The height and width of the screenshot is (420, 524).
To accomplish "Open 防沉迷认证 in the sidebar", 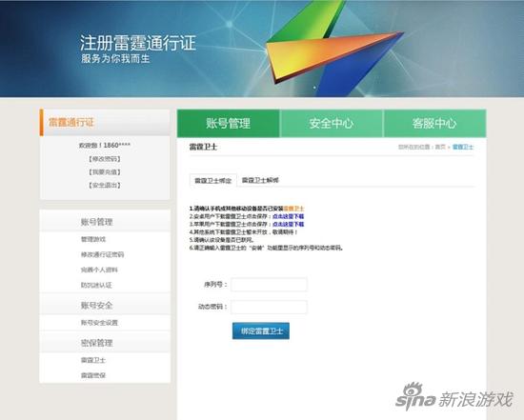I will pyautogui.click(x=96, y=285).
